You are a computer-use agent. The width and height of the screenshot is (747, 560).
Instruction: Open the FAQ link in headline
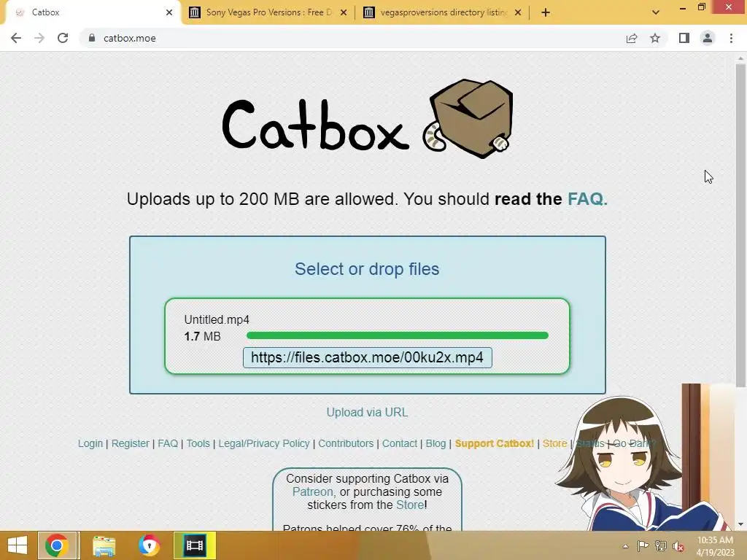pyautogui.click(x=587, y=198)
